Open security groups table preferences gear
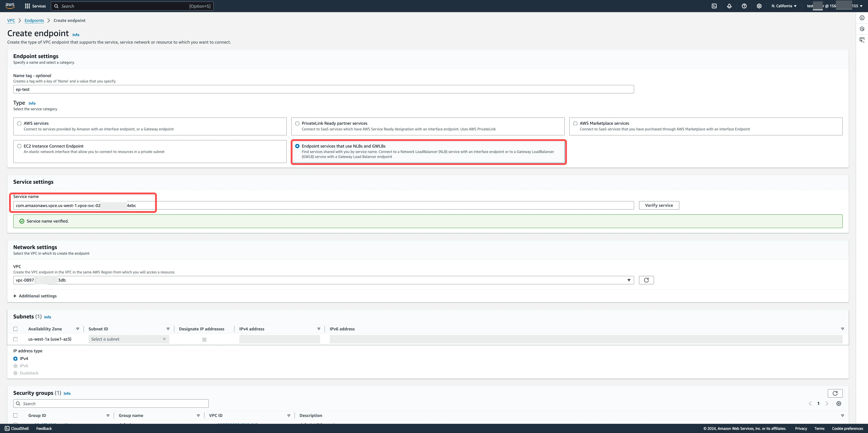The width and height of the screenshot is (868, 433). 839,404
